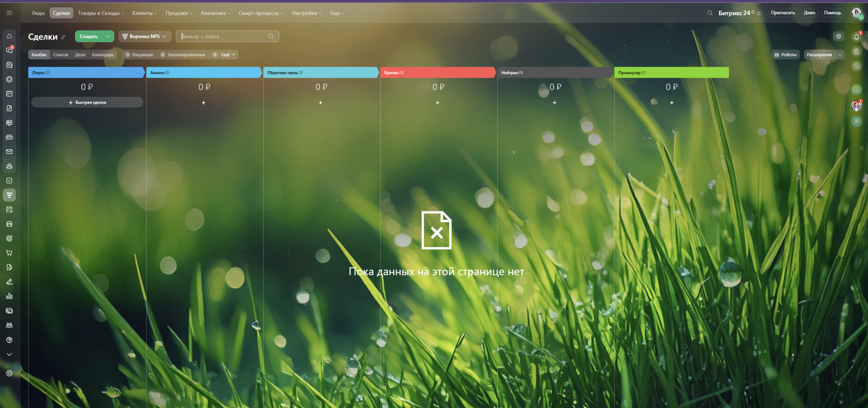This screenshot has width=868, height=408.
Task: Click the bar chart analytics sidebar icon
Action: click(9, 296)
